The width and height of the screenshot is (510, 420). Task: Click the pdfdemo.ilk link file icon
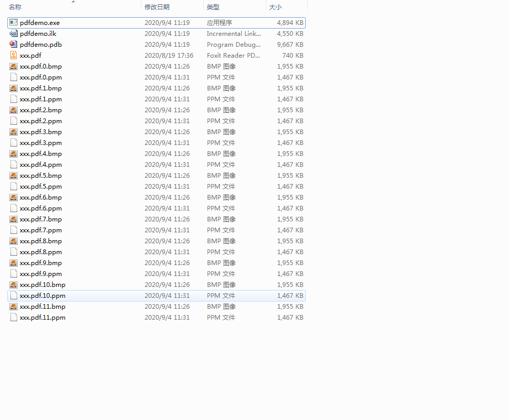click(x=14, y=33)
